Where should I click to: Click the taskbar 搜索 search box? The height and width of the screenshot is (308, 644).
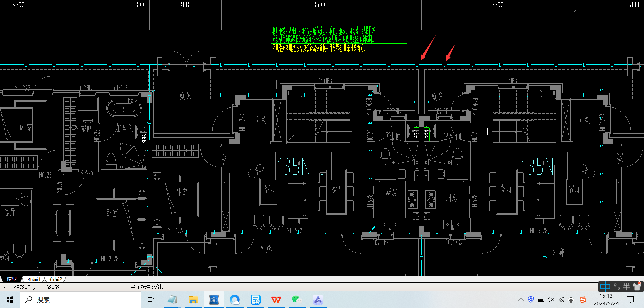80,300
